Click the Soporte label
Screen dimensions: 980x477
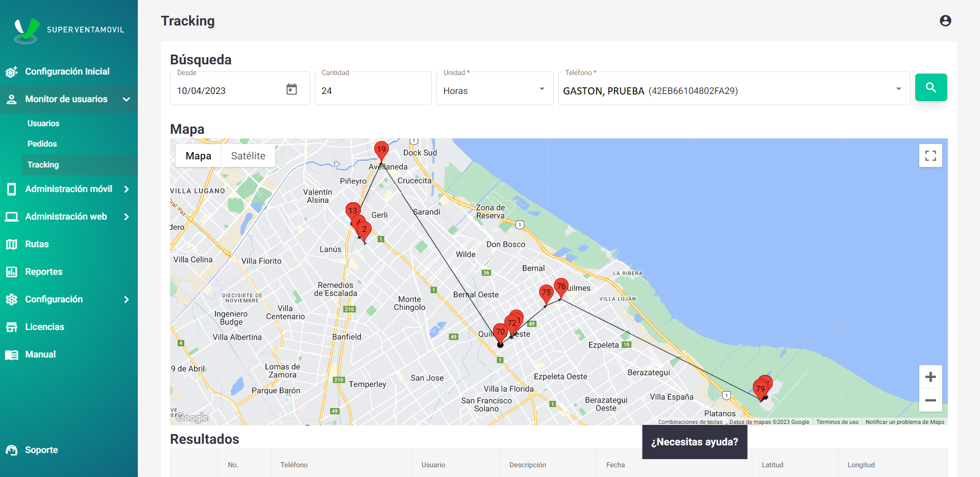pyautogui.click(x=41, y=450)
